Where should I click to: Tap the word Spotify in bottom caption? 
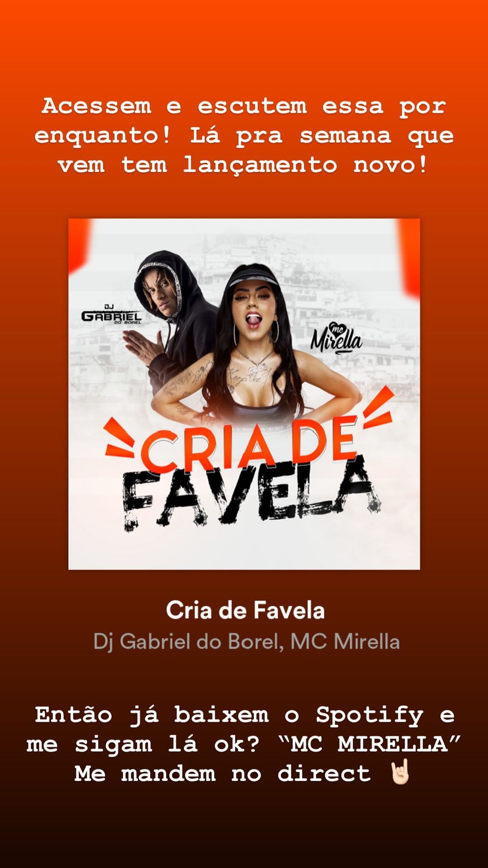click(x=370, y=715)
